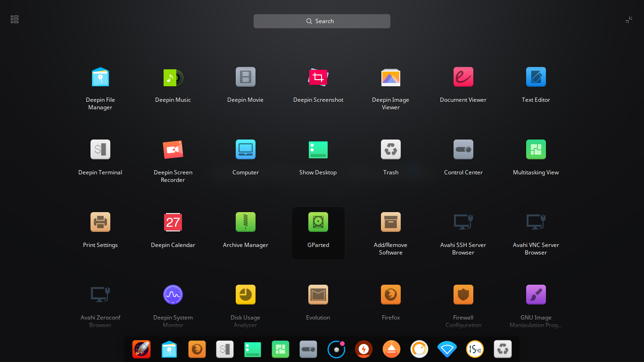Launch Deepin System Monitor
This screenshot has width=644, height=362.
173,295
